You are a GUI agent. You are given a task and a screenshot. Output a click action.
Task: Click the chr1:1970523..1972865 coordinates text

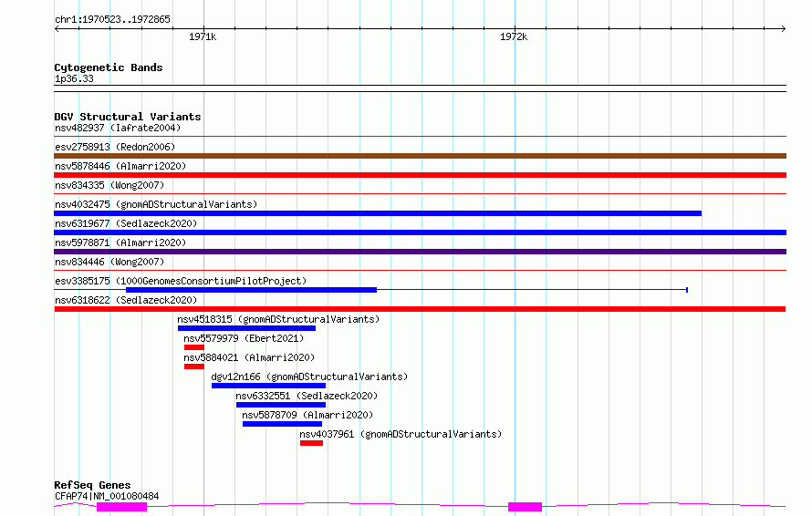(x=112, y=19)
